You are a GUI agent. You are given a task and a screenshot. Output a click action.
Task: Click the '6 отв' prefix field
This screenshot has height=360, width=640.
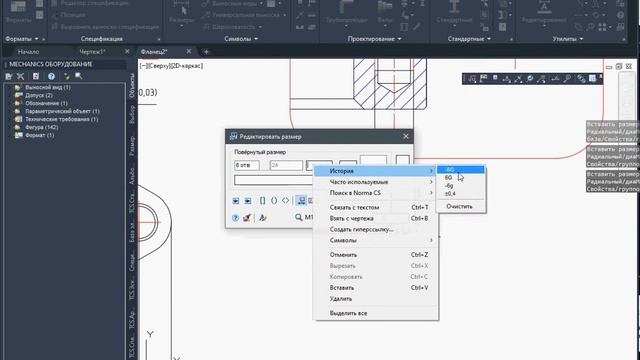tap(247, 165)
